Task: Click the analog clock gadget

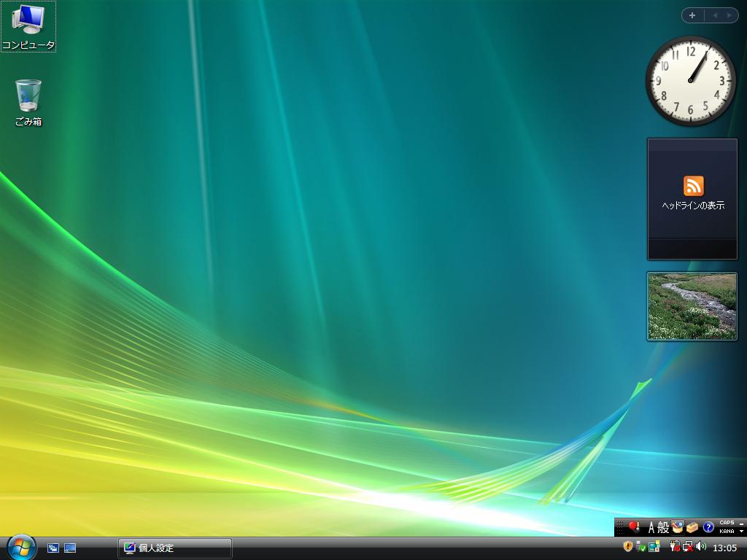Action: click(x=690, y=81)
